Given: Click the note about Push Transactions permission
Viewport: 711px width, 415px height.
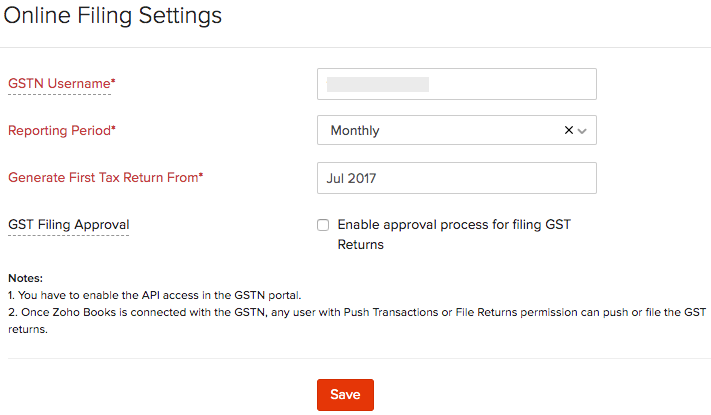Looking at the screenshot, I should pos(355,312).
